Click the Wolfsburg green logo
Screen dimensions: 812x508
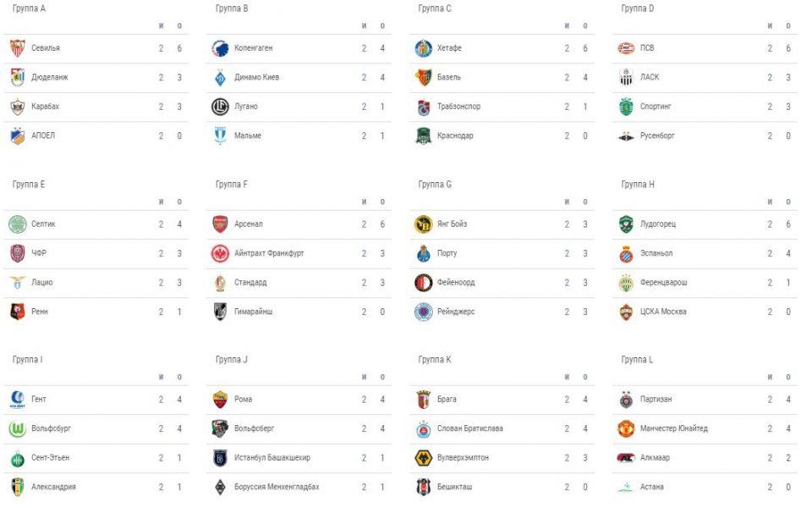[18, 428]
